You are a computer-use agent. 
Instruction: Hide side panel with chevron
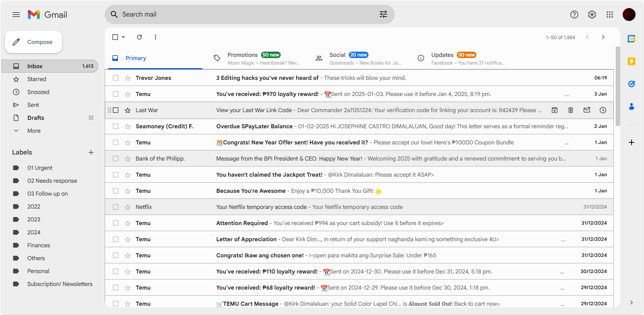[x=632, y=302]
